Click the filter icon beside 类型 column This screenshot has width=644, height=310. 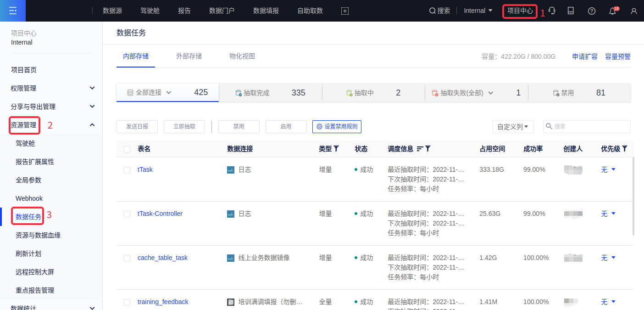[336, 149]
